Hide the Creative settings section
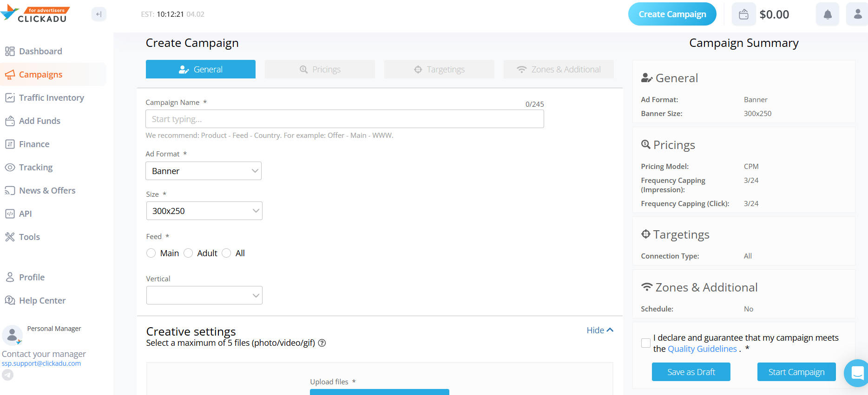 (x=599, y=330)
